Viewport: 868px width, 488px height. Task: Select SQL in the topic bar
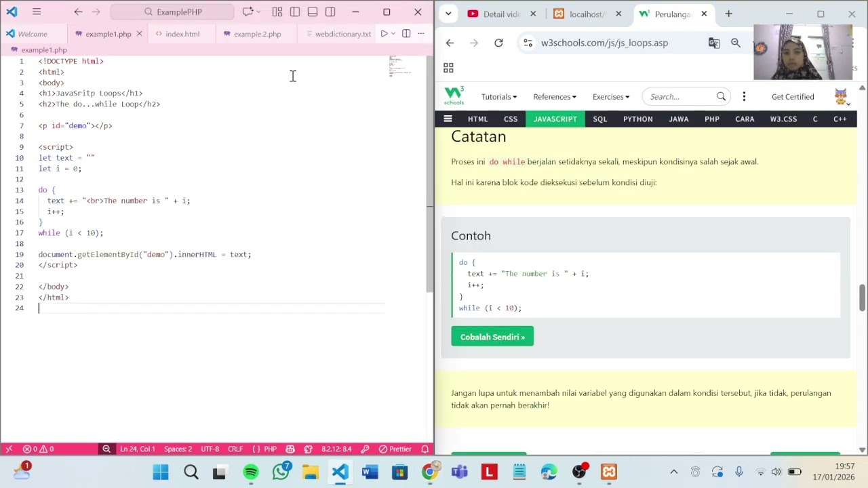(x=600, y=119)
